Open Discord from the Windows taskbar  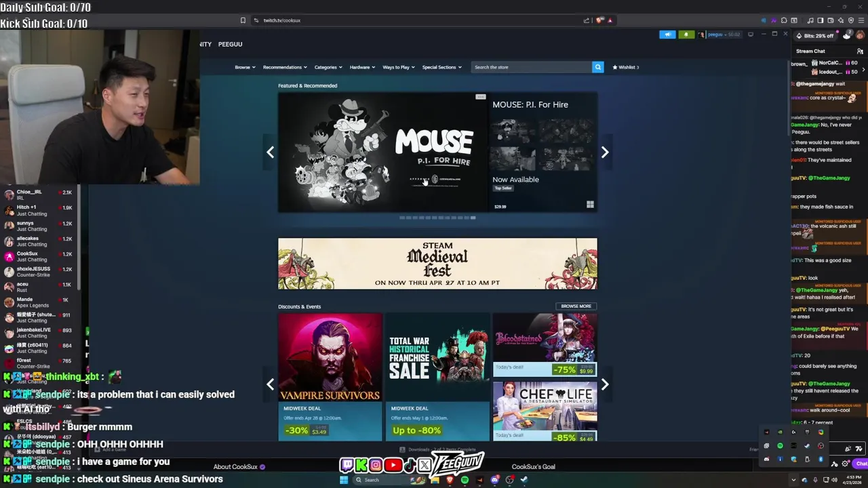pos(494,480)
